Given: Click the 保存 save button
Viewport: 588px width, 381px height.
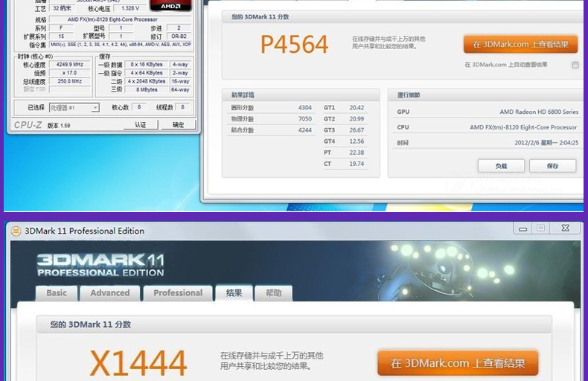Looking at the screenshot, I should pyautogui.click(x=552, y=166).
